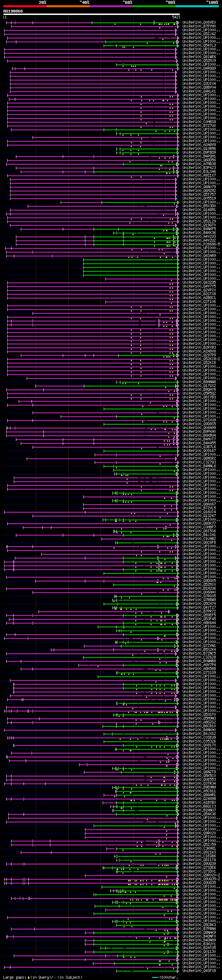Select the UniRef100_Q9D8S5 label
The image size is (222, 980).
tap(199, 424)
